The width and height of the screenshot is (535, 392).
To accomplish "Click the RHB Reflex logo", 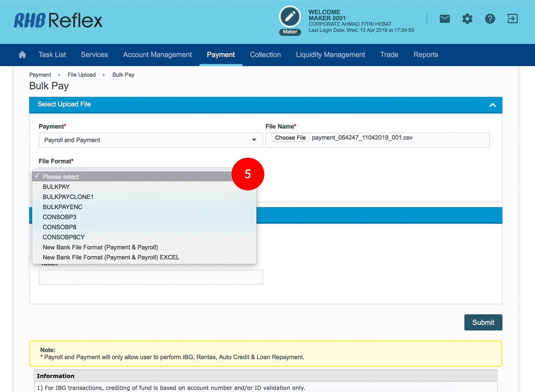I will 58,20.
